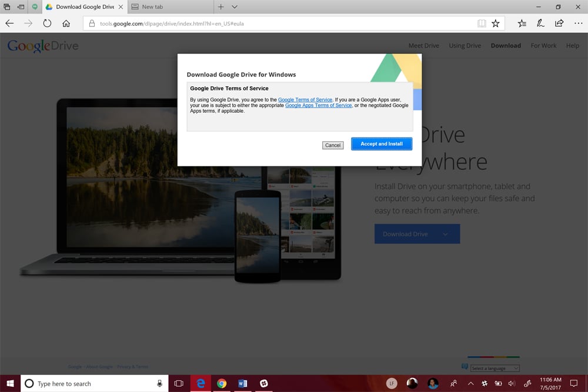Click the browser forward arrow
This screenshot has width=588, height=392.
[28, 24]
